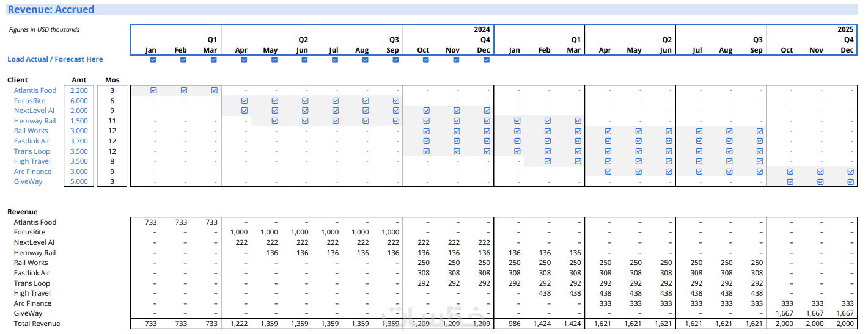Image resolution: width=868 pixels, height=334 pixels.
Task: Select GiveWay in the Client list
Action: [x=28, y=181]
